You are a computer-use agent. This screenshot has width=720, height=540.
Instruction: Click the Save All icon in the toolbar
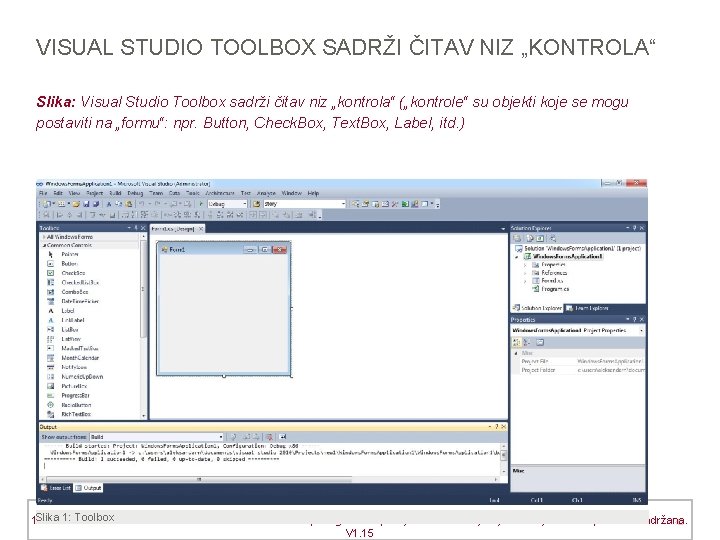coord(96,204)
